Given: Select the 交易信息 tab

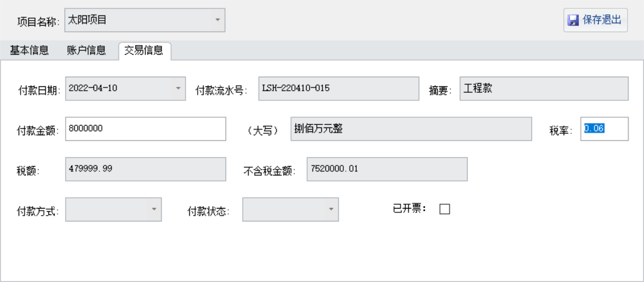Looking at the screenshot, I should [144, 50].
